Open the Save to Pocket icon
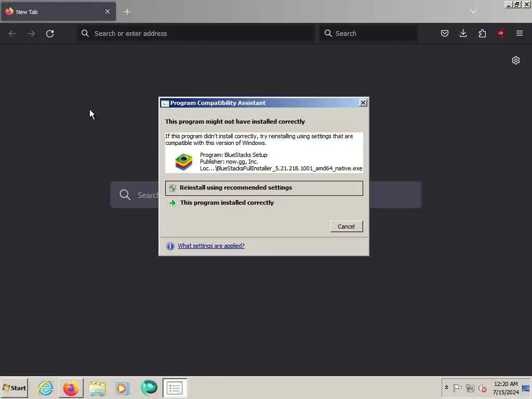The height and width of the screenshot is (399, 532). click(445, 33)
